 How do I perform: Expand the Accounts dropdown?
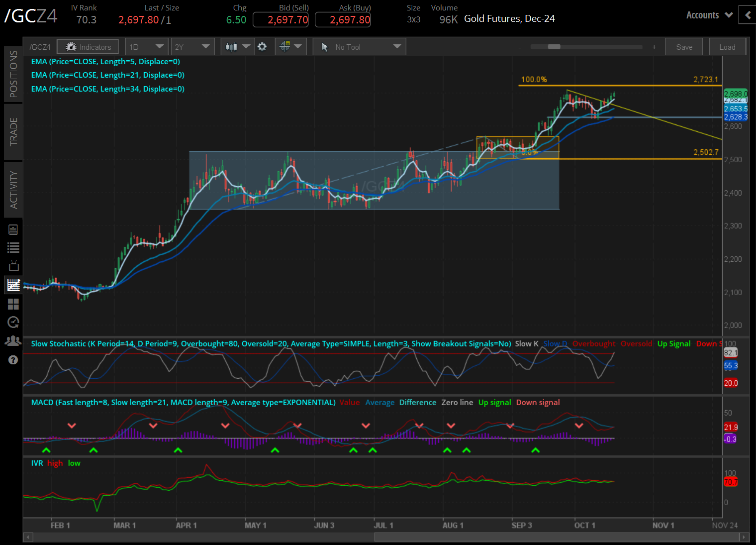[x=709, y=15]
